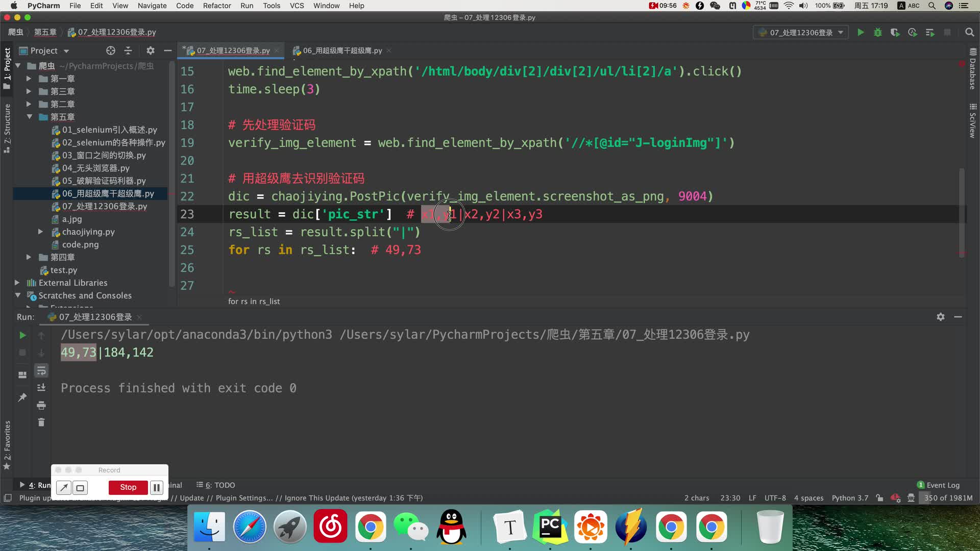Image resolution: width=980 pixels, height=551 pixels.
Task: Minimize the Run tool window
Action: click(958, 317)
